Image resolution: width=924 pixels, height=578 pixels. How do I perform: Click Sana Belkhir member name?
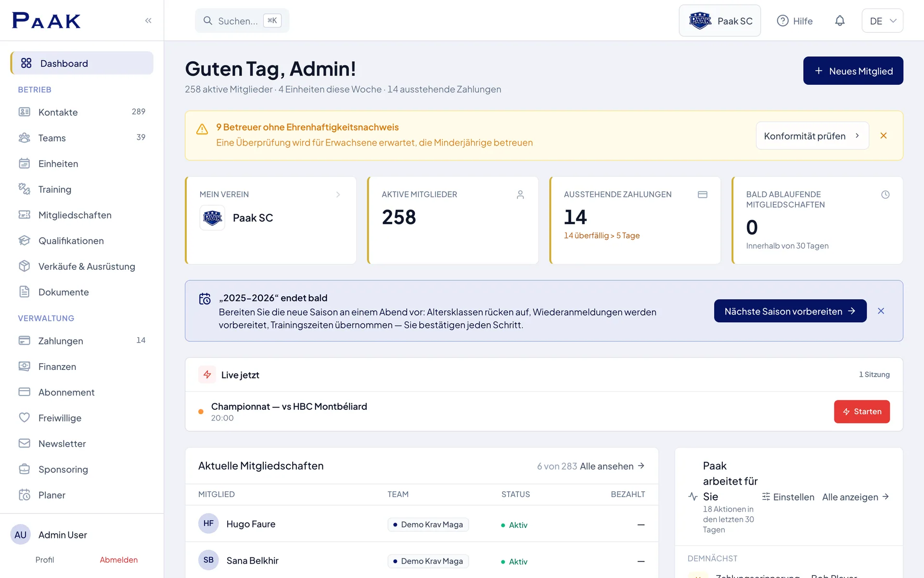252,561
